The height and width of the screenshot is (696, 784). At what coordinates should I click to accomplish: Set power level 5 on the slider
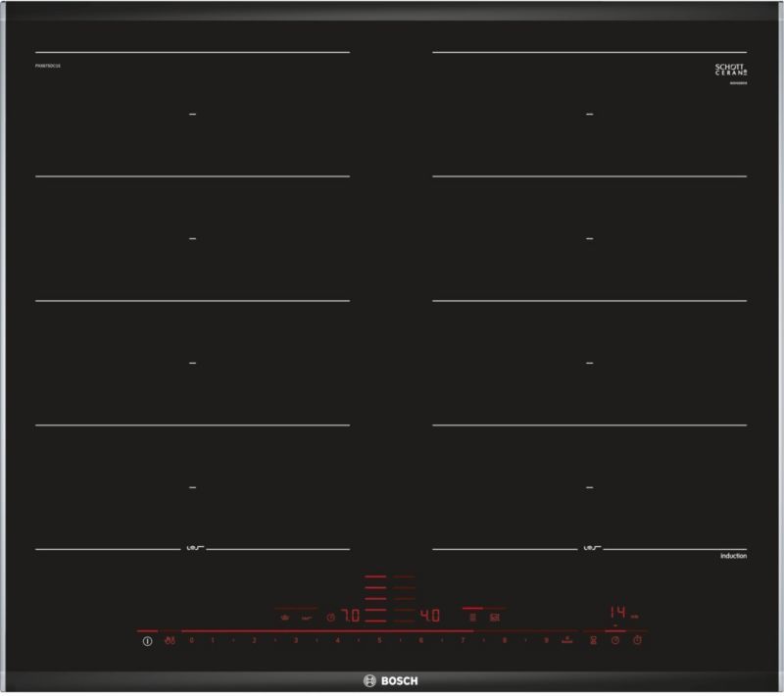pyautogui.click(x=378, y=640)
